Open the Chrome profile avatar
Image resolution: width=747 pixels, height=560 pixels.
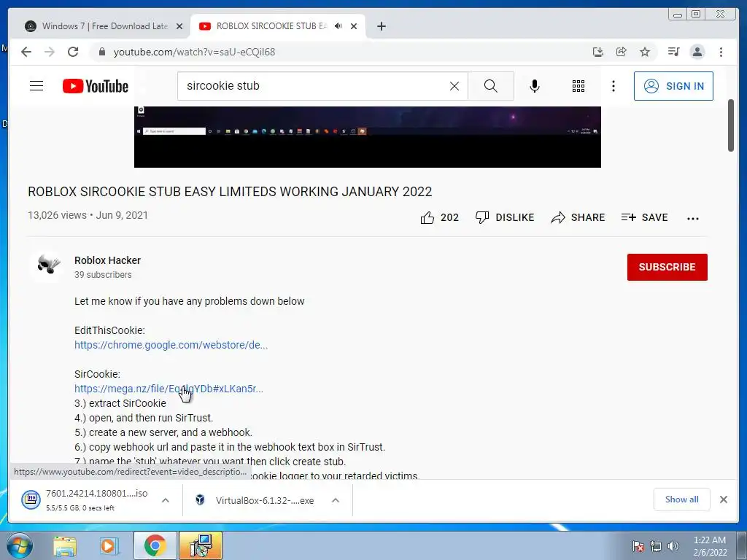point(697,52)
